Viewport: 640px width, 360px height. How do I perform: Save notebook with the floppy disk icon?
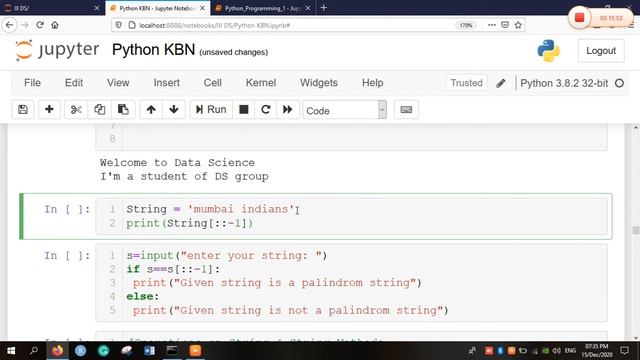click(x=23, y=109)
